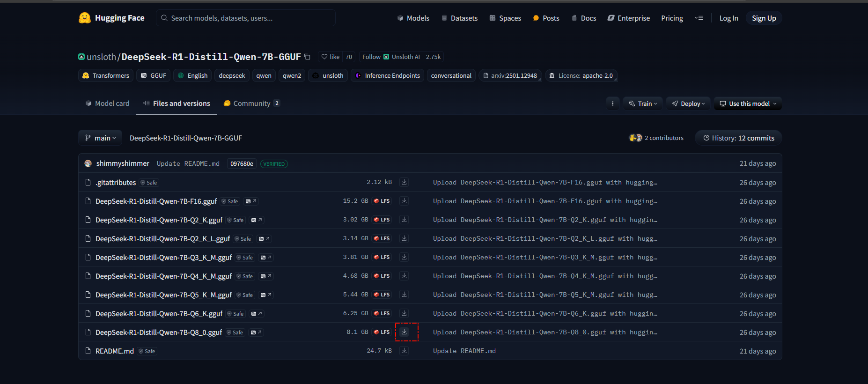Screen dimensions: 868x384
Task: Open Docs in navigation
Action: (584, 18)
